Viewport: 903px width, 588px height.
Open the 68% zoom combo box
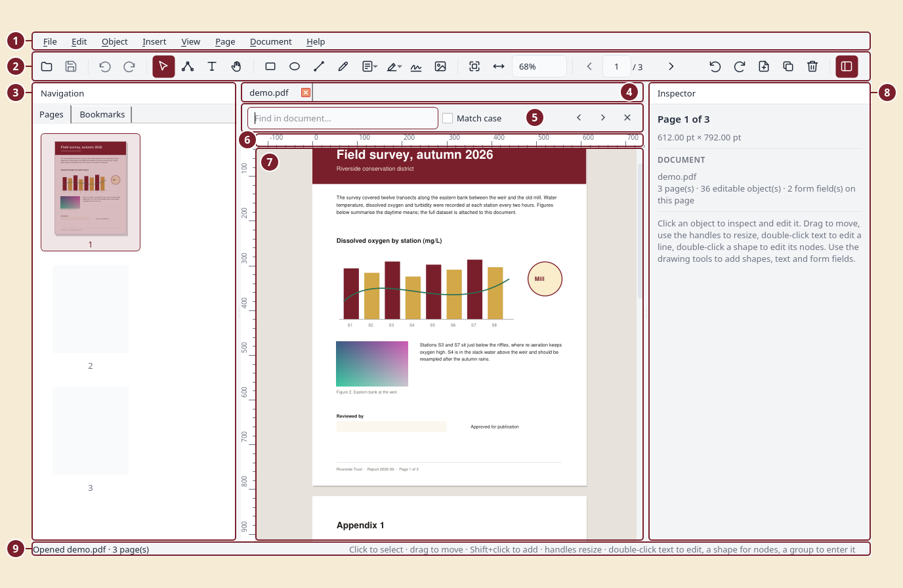tap(539, 66)
